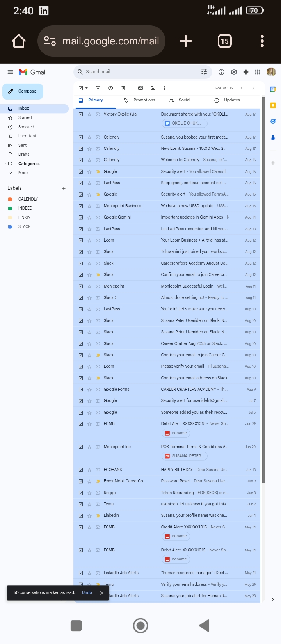
Task: Click the Move to folder icon
Action: tap(153, 88)
